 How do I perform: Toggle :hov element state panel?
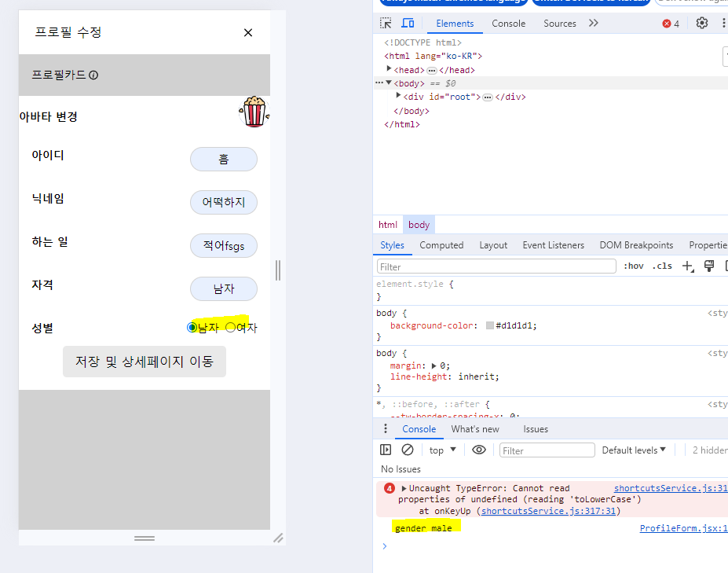click(x=633, y=266)
